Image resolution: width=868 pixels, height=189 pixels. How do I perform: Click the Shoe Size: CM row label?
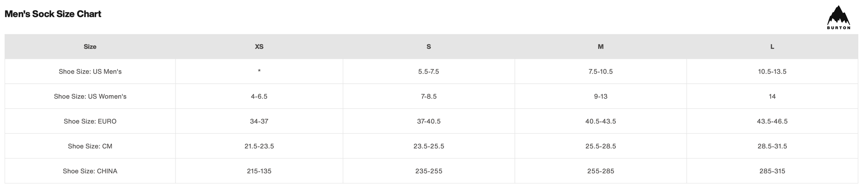(x=90, y=147)
